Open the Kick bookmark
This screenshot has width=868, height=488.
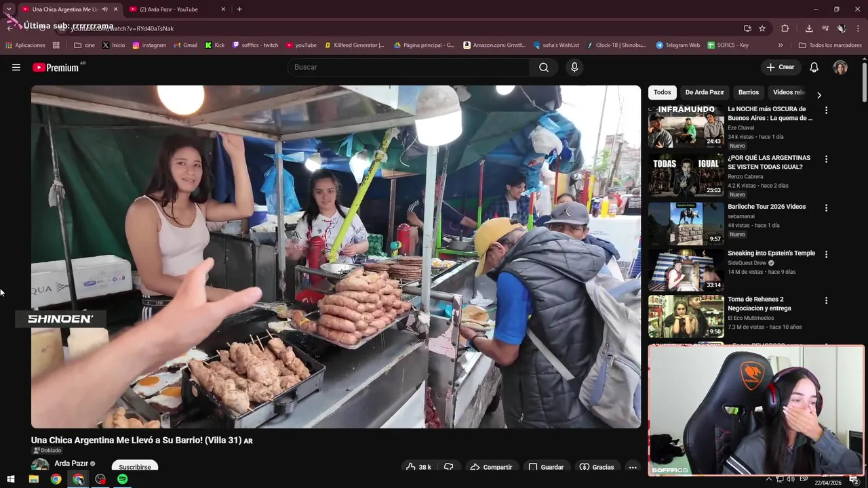pos(214,45)
